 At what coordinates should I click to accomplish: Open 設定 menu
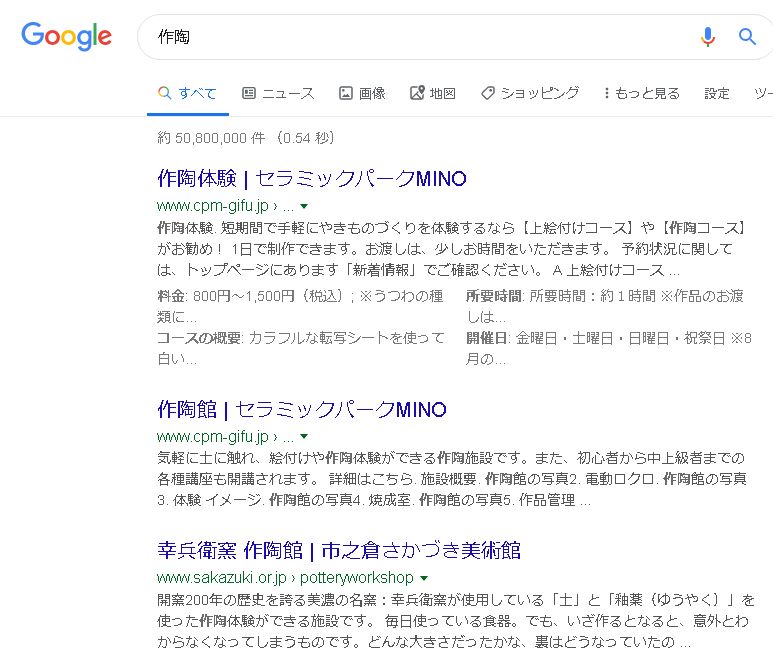click(x=717, y=93)
